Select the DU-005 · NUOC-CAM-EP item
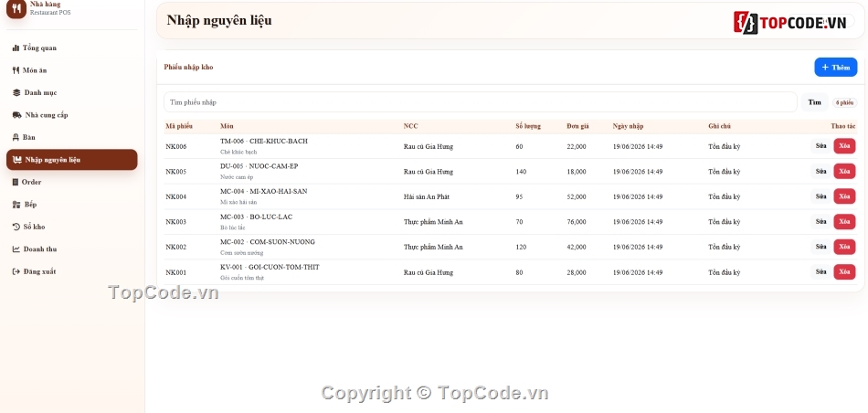This screenshot has width=868, height=413. pos(259,166)
